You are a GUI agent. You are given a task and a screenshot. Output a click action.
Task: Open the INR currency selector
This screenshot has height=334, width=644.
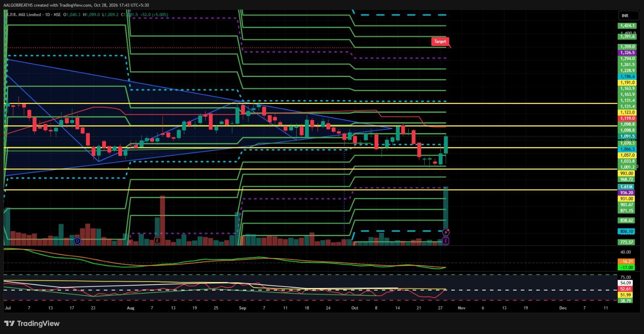tap(629, 16)
